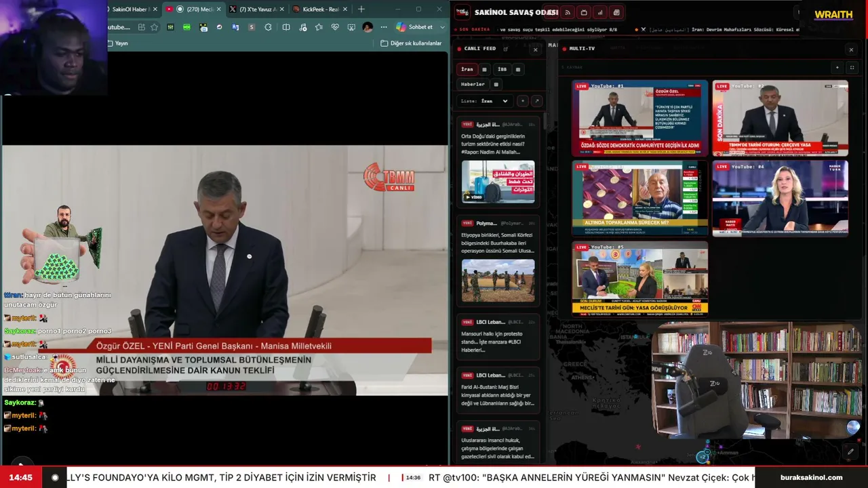
Task: Close the X'te Yavuz browser tab
Action: [x=282, y=9]
